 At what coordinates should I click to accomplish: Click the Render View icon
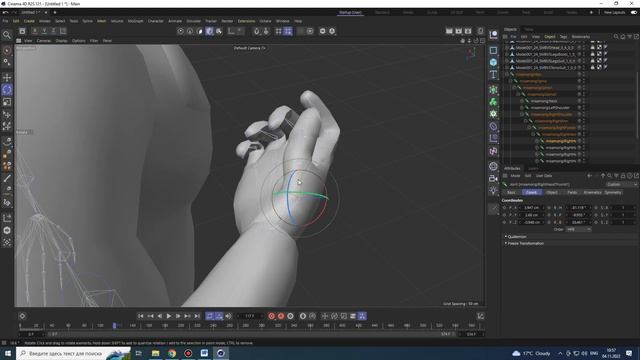449,31
